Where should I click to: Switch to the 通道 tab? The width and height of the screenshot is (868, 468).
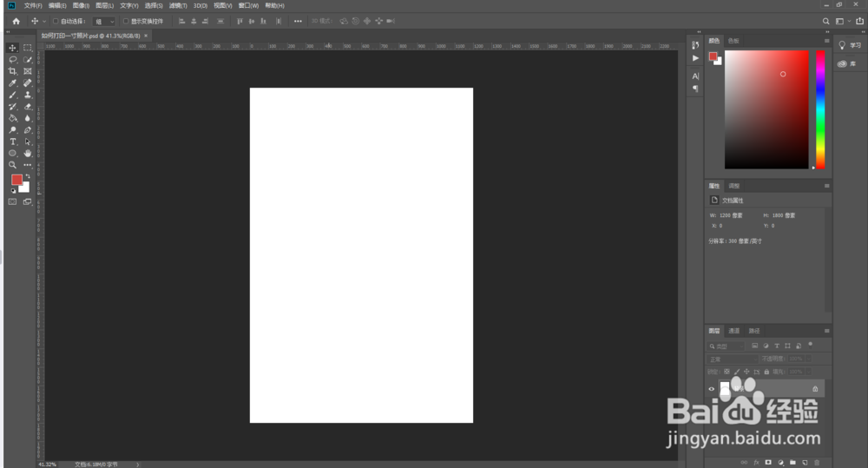point(734,331)
